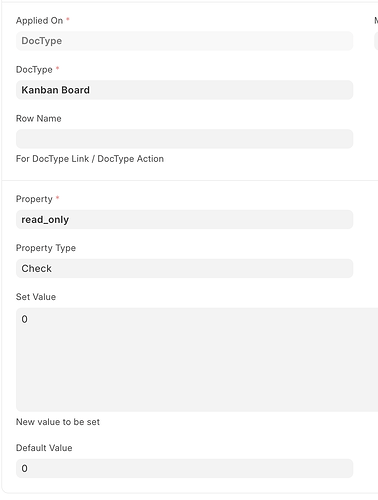Click the Property label text
The height and width of the screenshot is (500, 378).
pyautogui.click(x=34, y=199)
